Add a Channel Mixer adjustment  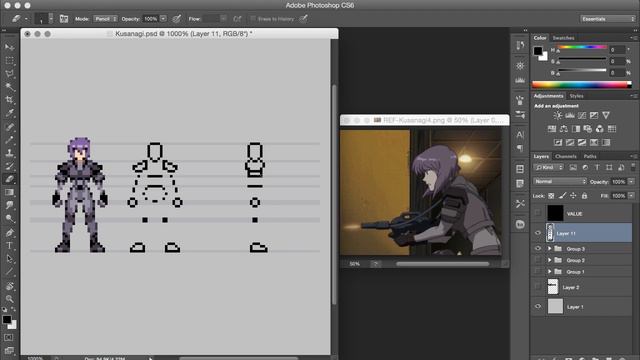click(600, 129)
